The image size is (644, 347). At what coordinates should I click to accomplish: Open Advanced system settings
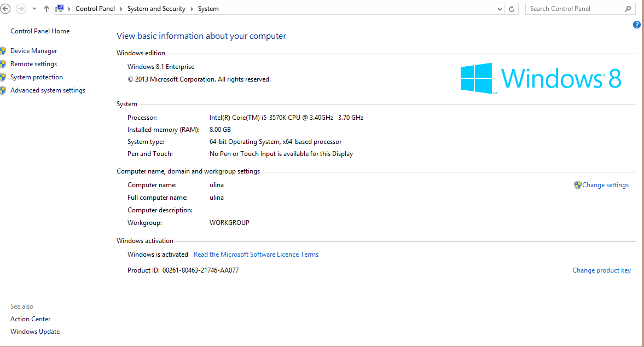tap(48, 90)
